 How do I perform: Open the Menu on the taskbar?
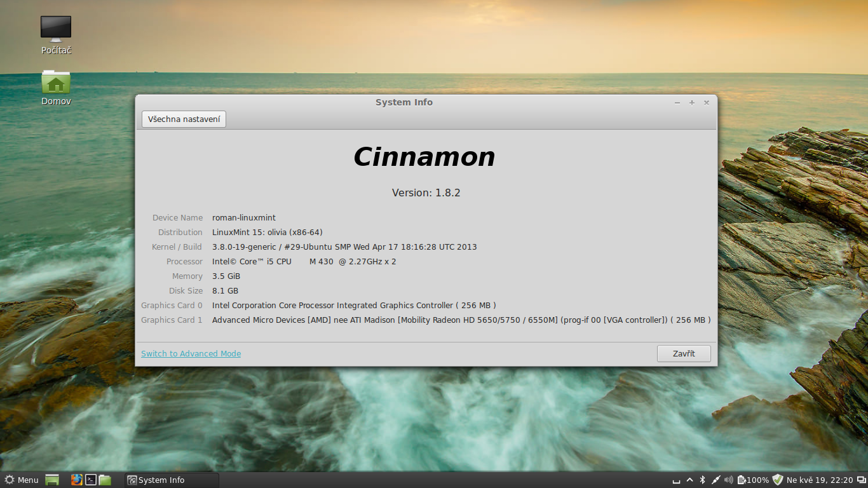tap(21, 480)
